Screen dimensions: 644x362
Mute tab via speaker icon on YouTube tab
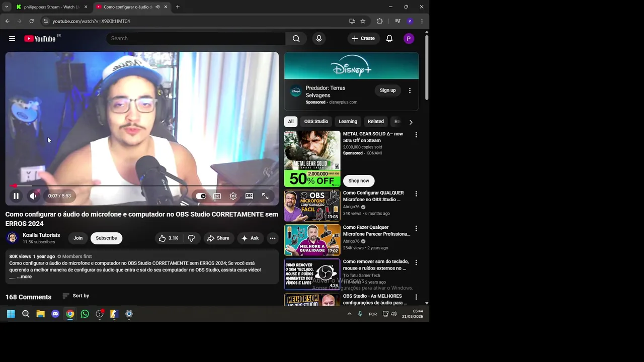157,7
